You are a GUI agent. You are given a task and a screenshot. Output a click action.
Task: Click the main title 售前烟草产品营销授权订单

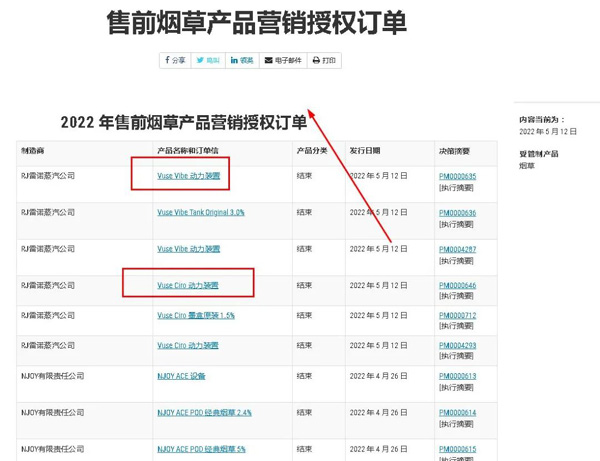[256, 23]
